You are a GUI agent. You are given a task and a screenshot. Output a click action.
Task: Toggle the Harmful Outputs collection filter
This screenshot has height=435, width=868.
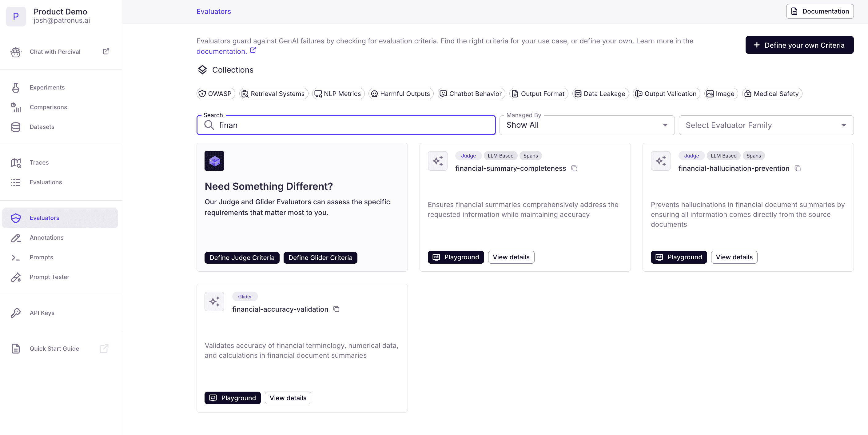pos(401,94)
